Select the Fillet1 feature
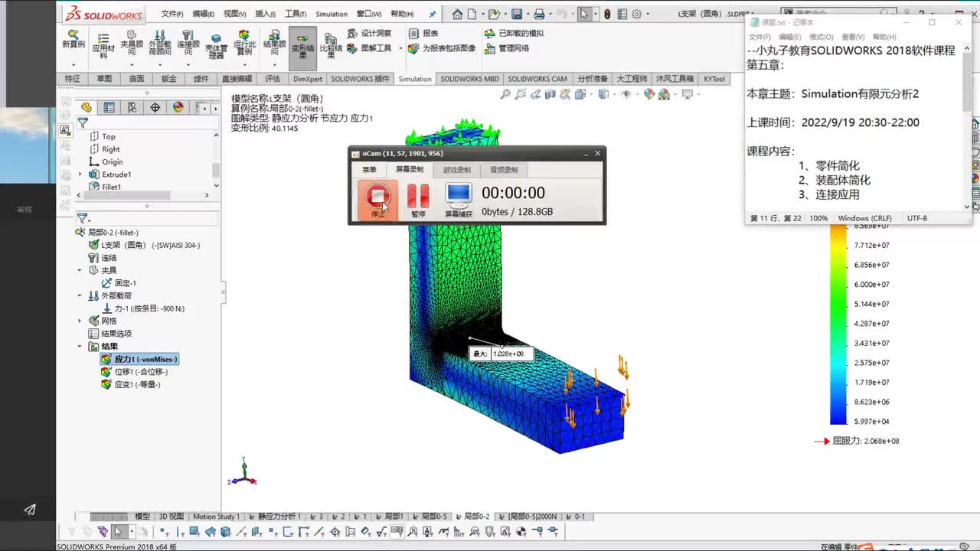The width and height of the screenshot is (980, 551). (x=105, y=187)
